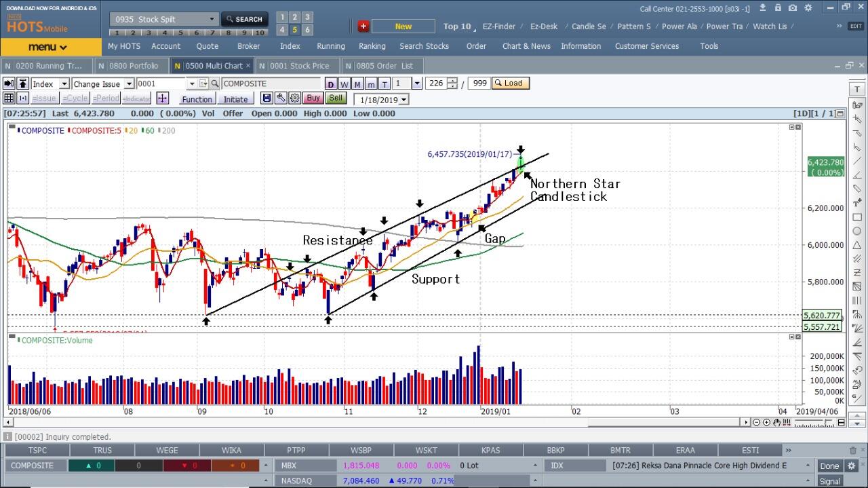Zoom in the chart with plus icon
The image size is (868, 488).
[767, 422]
